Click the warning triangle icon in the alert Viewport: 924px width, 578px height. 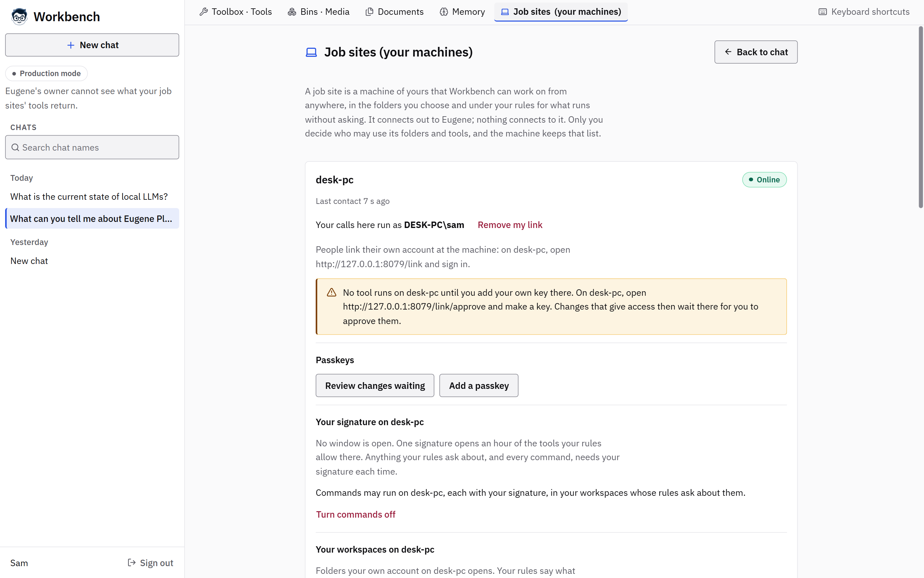click(x=331, y=293)
